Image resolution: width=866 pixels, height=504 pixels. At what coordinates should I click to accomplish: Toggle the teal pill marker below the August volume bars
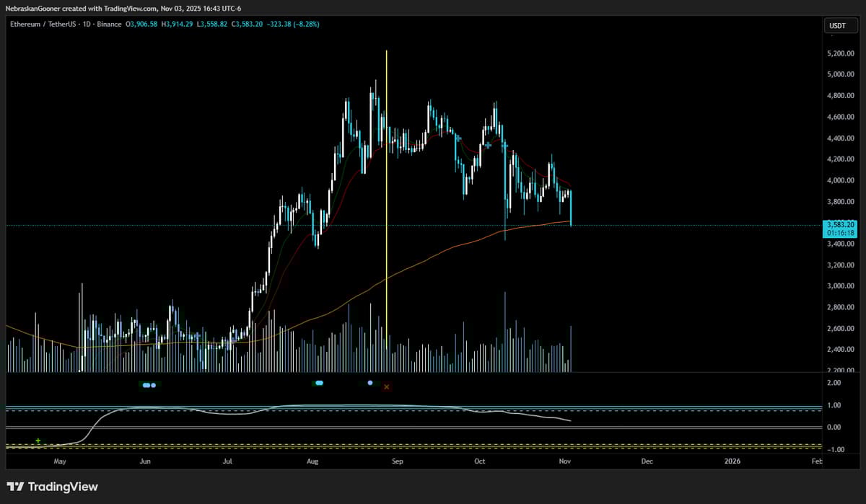(x=318, y=384)
